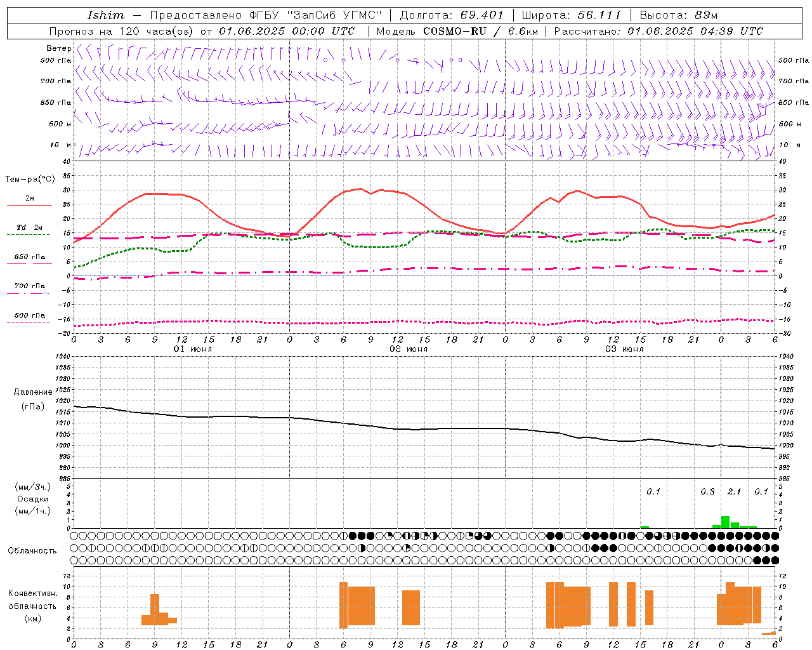Click the "700 гПа" dash-dot legend line sample

28,293
